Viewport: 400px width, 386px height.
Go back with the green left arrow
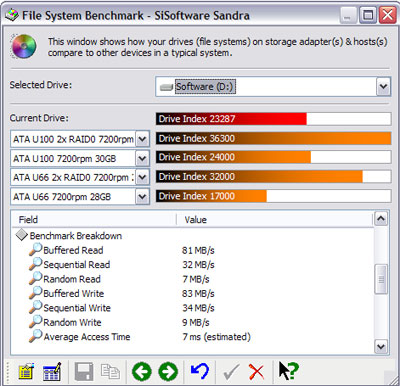pyautogui.click(x=142, y=372)
